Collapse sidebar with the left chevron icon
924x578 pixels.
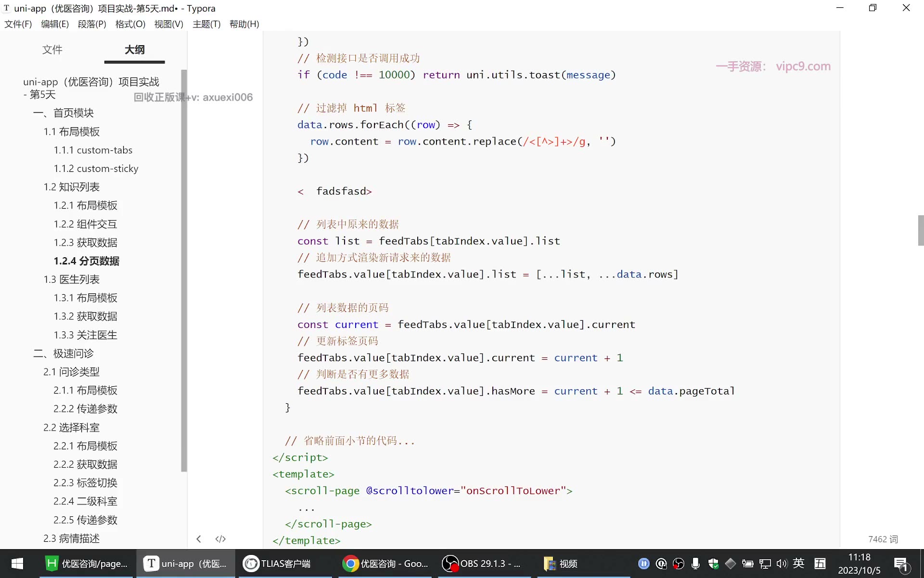coord(198,539)
